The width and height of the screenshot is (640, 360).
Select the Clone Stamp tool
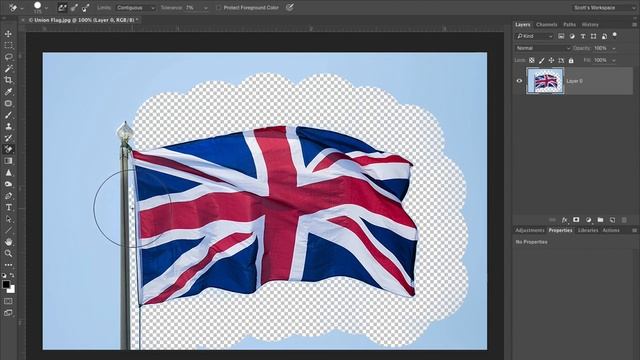coord(8,127)
